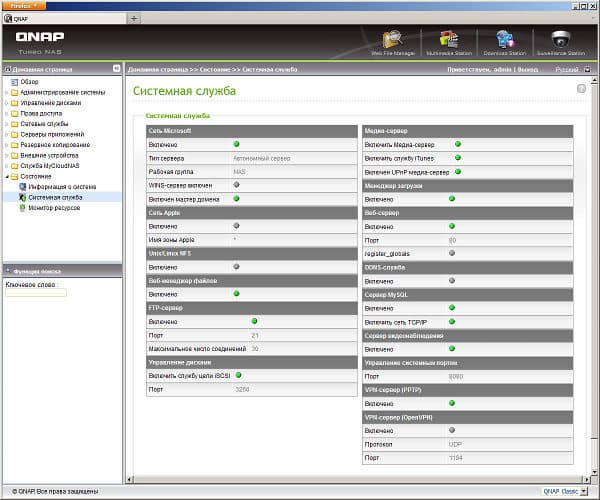Image resolution: width=600 pixels, height=500 pixels.
Task: Collapse the left navigation panel icon
Action: point(116,68)
